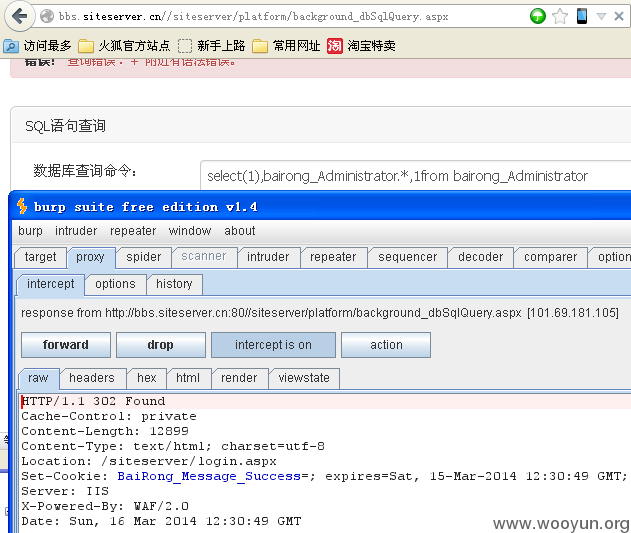This screenshot has width=631, height=533.
Task: Click the Date: Sun, 16 Mar 2014 line
Action: coord(161,521)
